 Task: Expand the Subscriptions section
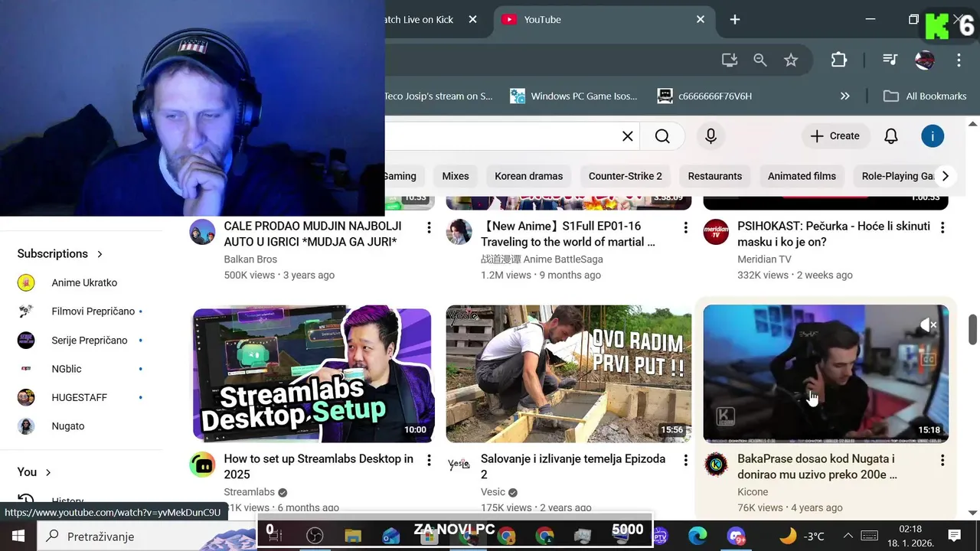[60, 253]
